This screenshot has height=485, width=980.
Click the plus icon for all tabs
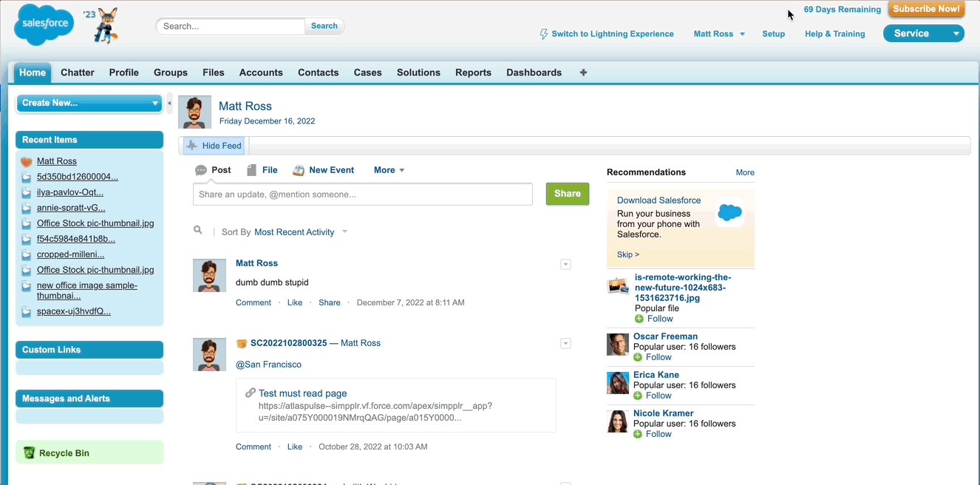583,72
